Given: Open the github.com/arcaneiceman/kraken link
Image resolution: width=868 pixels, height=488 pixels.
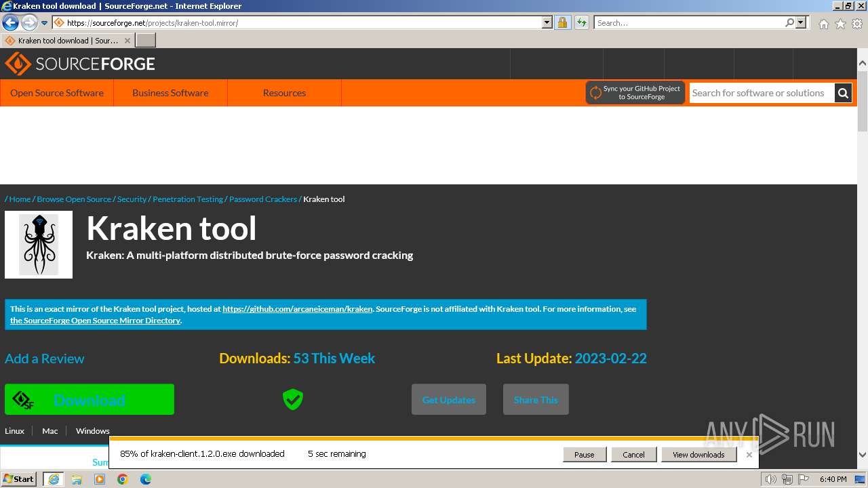Looking at the screenshot, I should pyautogui.click(x=298, y=308).
